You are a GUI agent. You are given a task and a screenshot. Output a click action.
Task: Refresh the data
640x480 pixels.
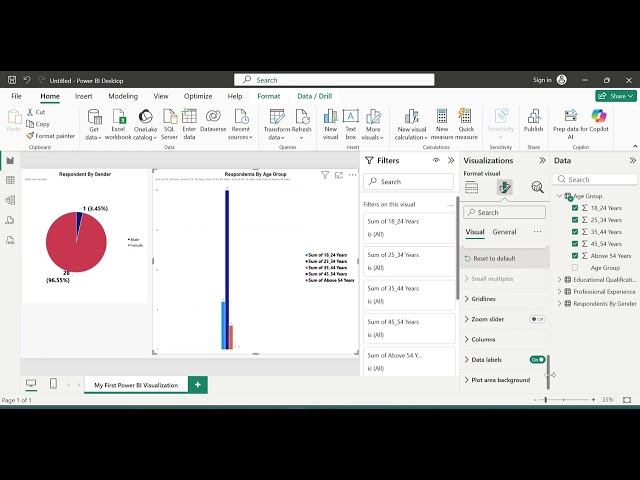[x=302, y=124]
